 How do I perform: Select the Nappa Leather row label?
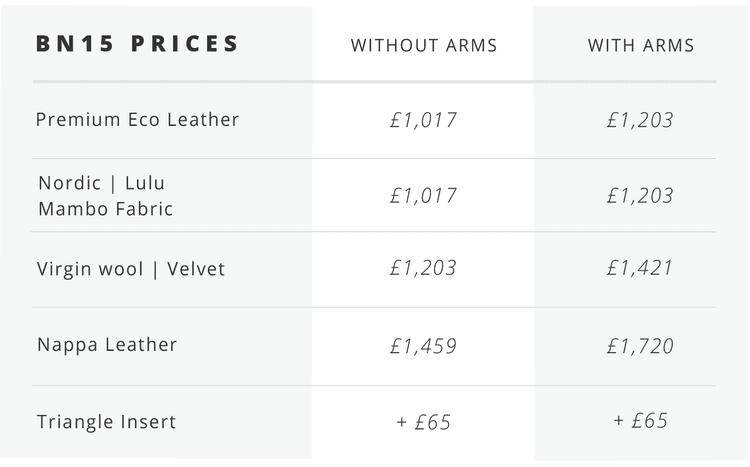click(107, 344)
